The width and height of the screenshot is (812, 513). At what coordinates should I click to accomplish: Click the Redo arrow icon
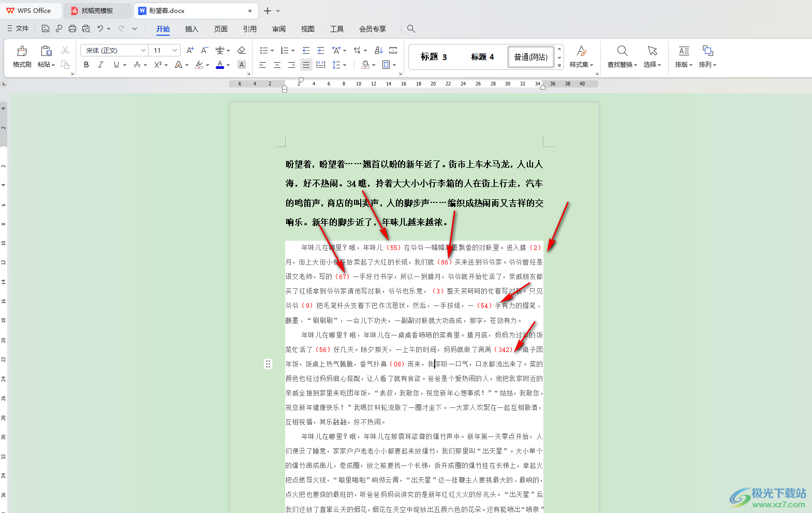point(121,28)
